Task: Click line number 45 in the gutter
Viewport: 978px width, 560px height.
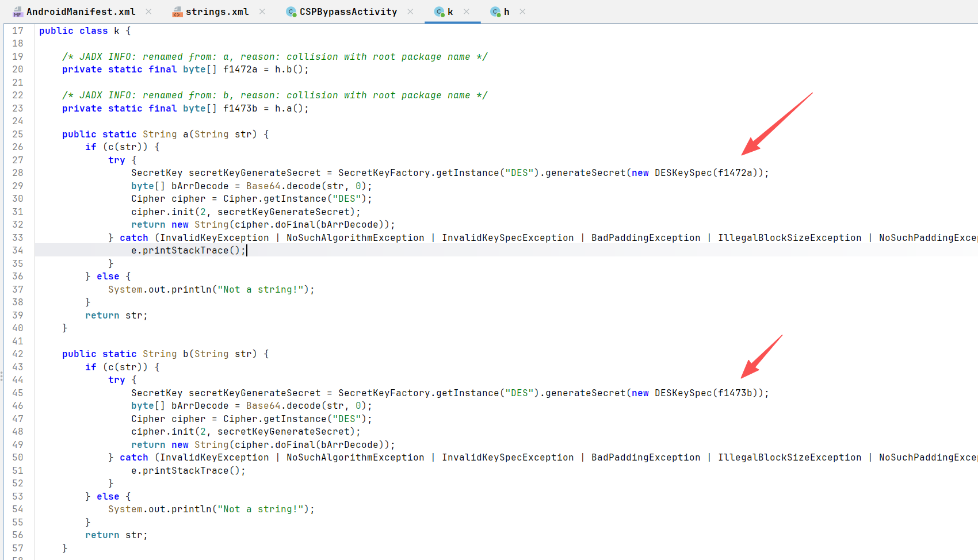Action: click(x=18, y=393)
